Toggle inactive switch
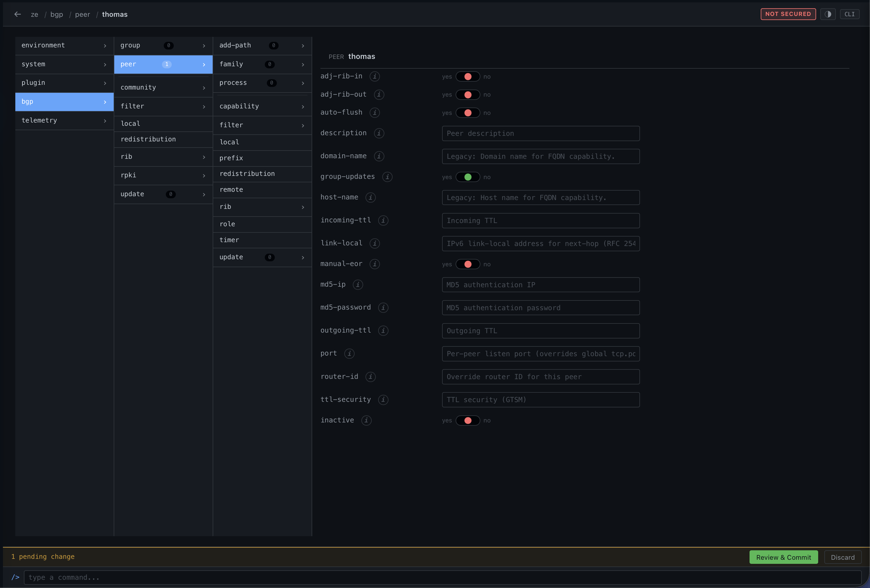 pyautogui.click(x=468, y=420)
